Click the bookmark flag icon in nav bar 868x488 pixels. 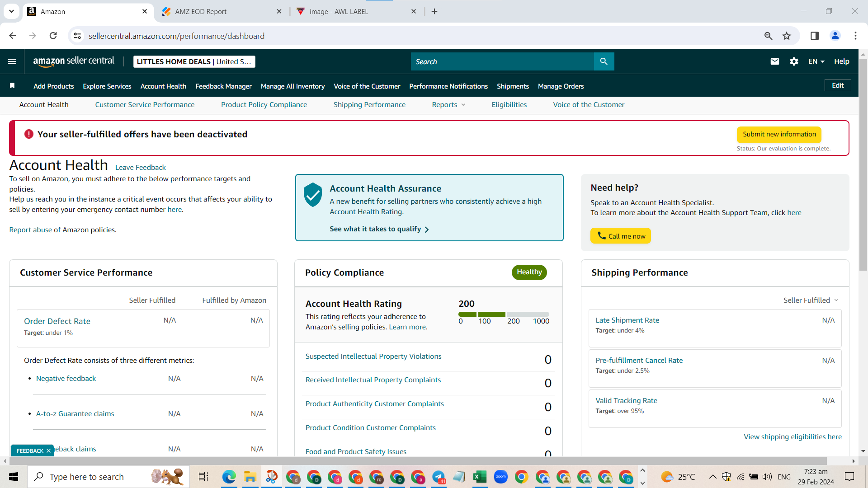pyautogui.click(x=12, y=86)
